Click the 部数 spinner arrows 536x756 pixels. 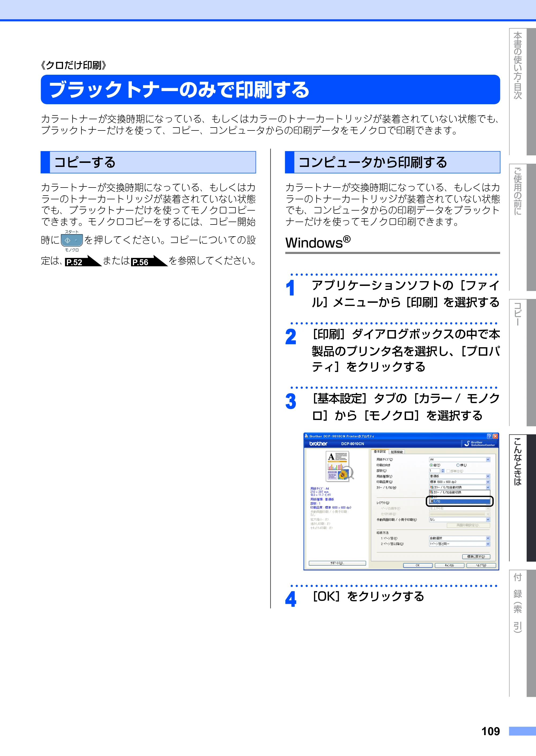[x=442, y=471]
